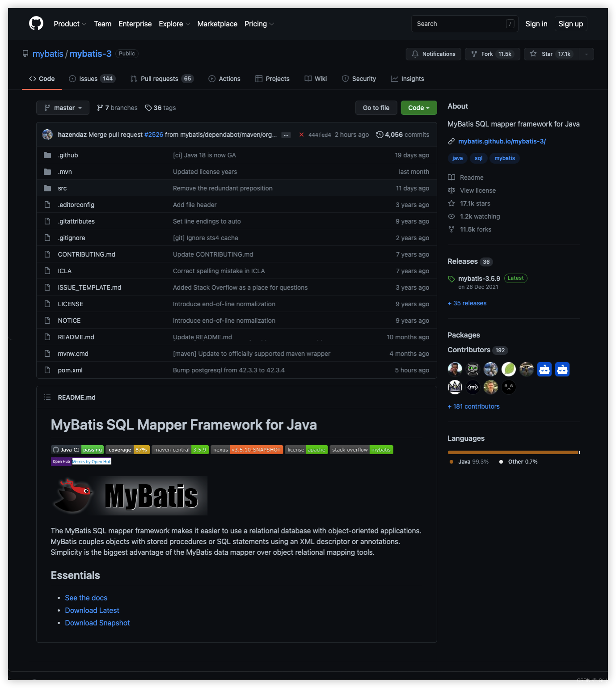Open the .gitattributes file
The image size is (616, 688).
[x=76, y=221]
